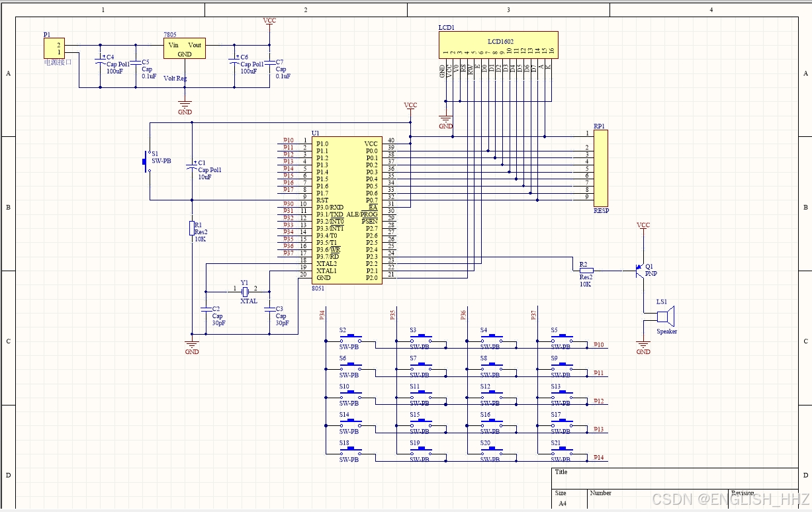Click the 'Volt Reg' comment text
The image size is (812, 512).
pyautogui.click(x=175, y=78)
